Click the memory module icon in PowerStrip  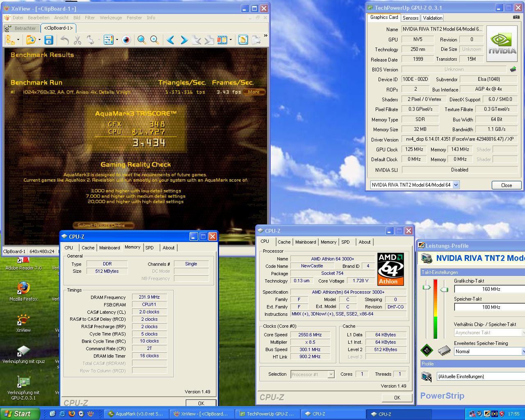pos(444,350)
